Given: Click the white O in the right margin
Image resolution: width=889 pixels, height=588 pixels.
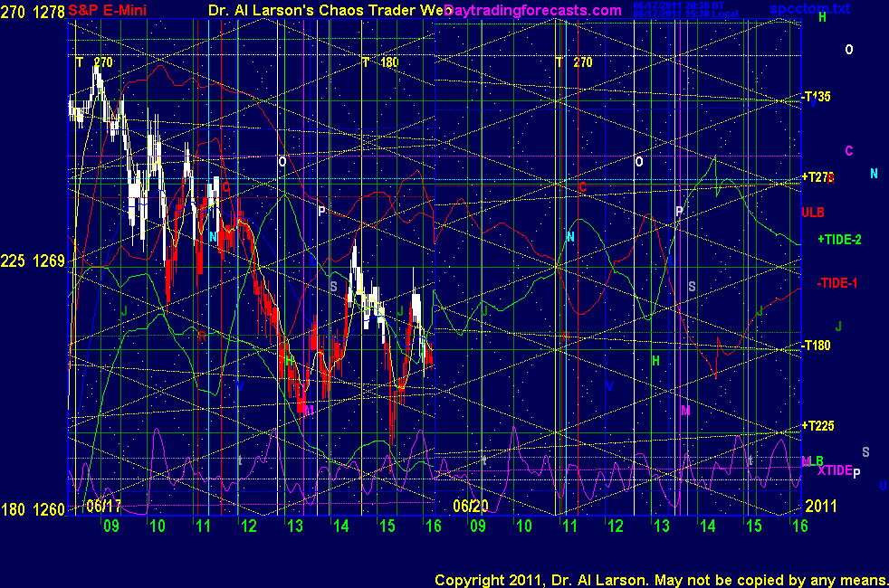Looking at the screenshot, I should 849,49.
